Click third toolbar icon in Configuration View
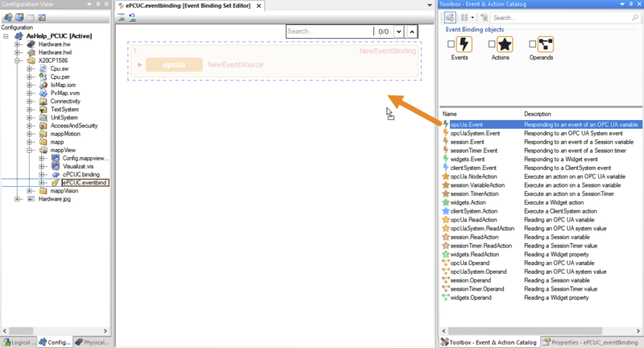The height and width of the screenshot is (348, 644). point(31,18)
